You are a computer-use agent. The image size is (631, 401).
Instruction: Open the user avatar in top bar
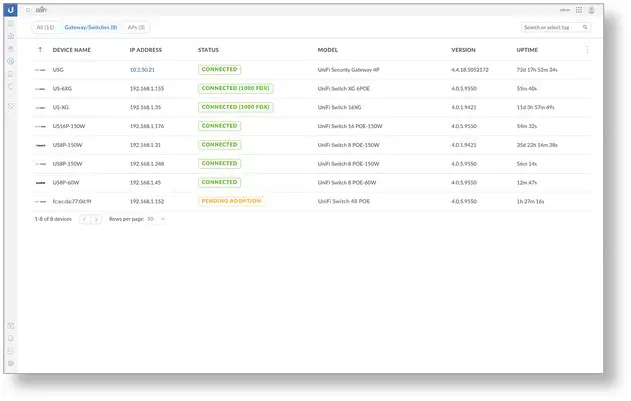591,10
